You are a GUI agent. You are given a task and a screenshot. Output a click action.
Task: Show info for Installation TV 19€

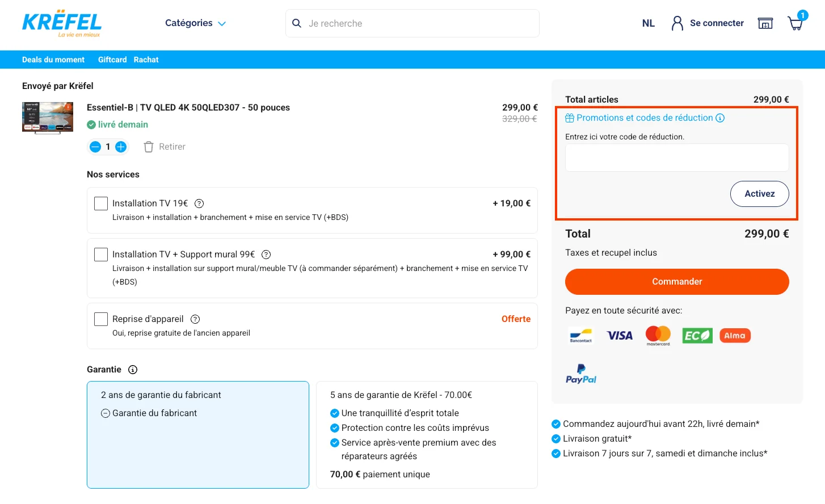[199, 204]
